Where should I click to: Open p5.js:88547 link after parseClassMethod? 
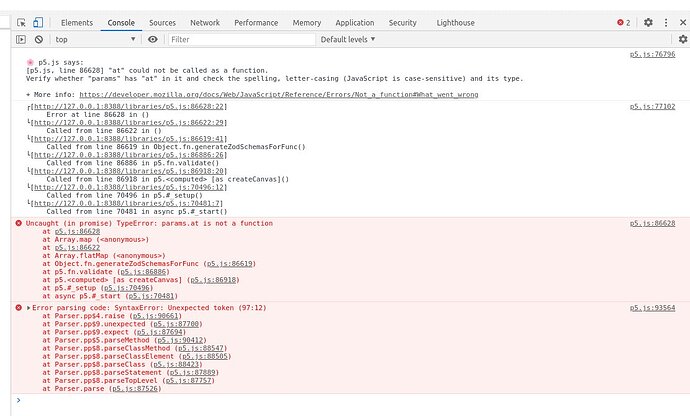click(201, 348)
